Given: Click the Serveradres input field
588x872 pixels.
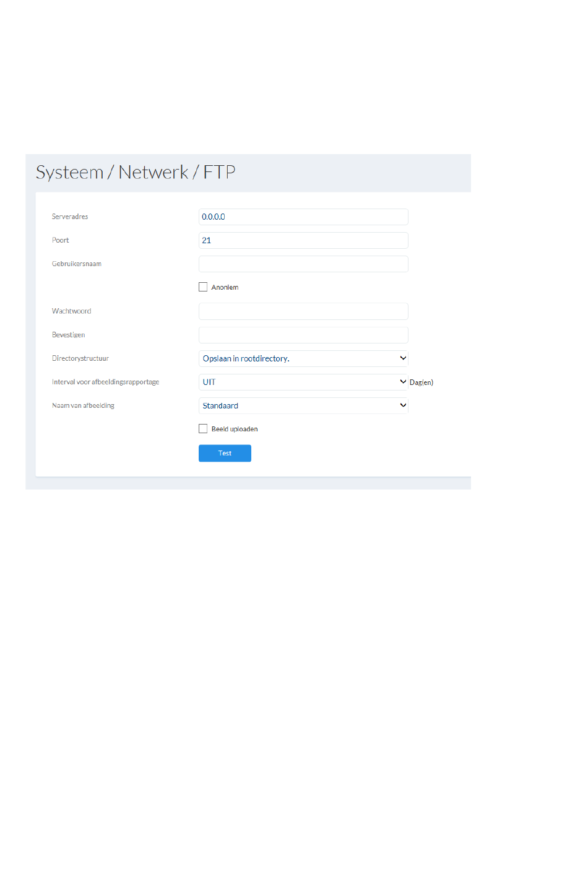Looking at the screenshot, I should click(303, 217).
